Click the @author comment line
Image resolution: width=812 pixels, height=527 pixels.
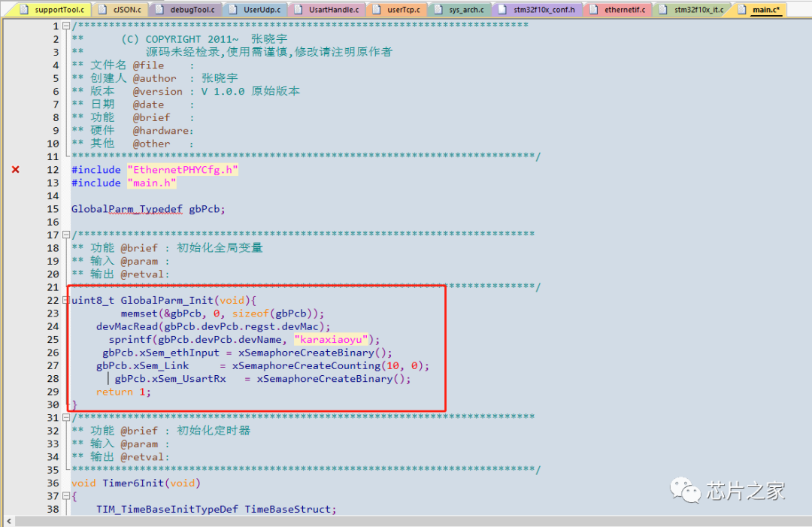click(x=154, y=78)
